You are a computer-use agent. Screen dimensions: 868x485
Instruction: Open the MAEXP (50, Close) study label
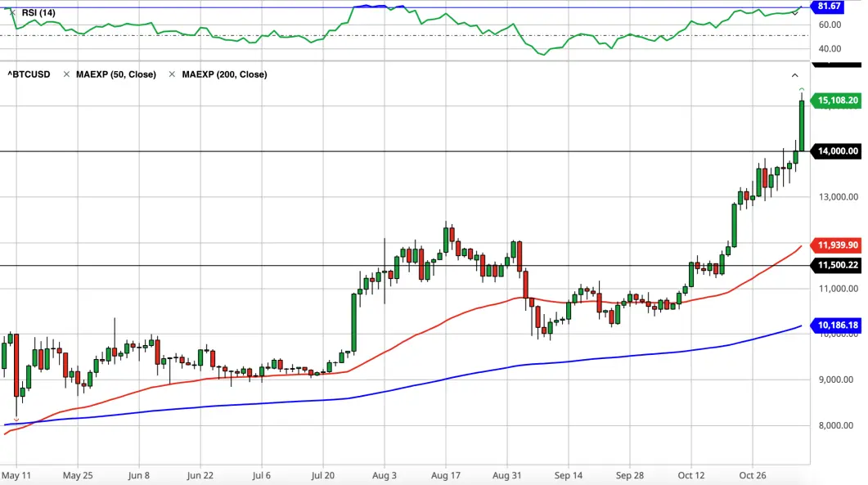(116, 74)
